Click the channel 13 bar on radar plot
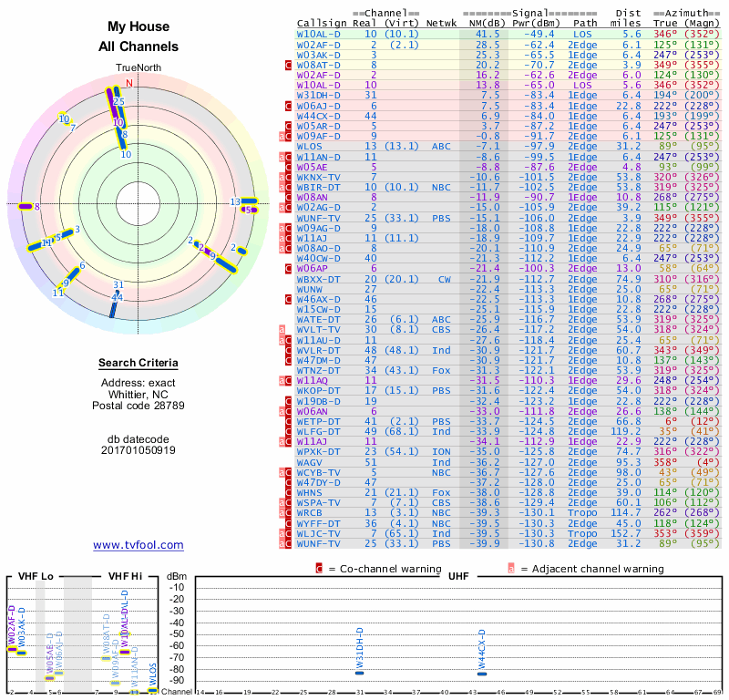The image size is (729, 700). tap(248, 202)
